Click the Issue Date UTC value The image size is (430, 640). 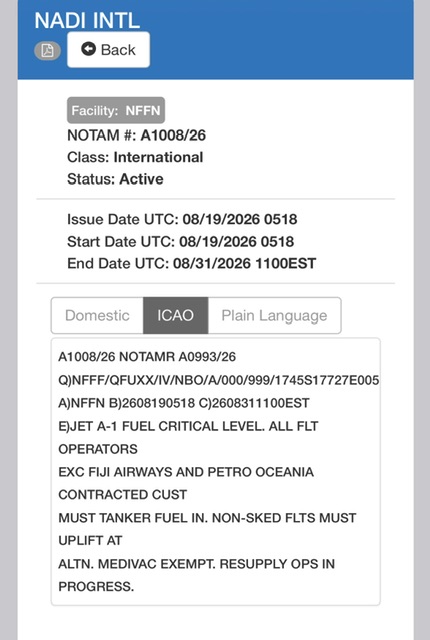tap(239, 220)
